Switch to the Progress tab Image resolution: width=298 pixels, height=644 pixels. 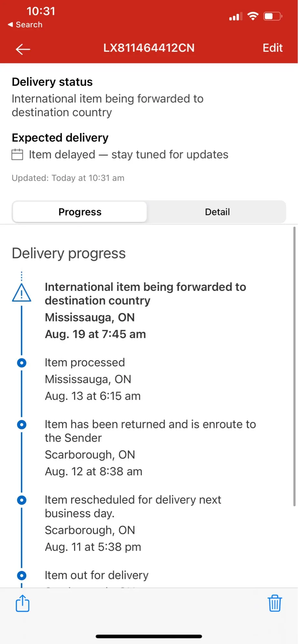(80, 212)
